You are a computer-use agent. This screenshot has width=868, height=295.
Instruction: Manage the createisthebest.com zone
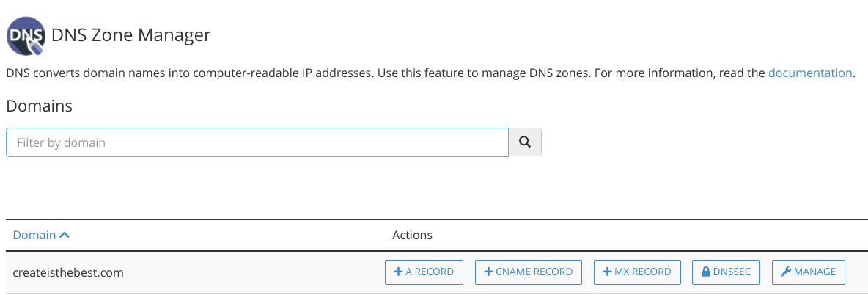click(809, 272)
